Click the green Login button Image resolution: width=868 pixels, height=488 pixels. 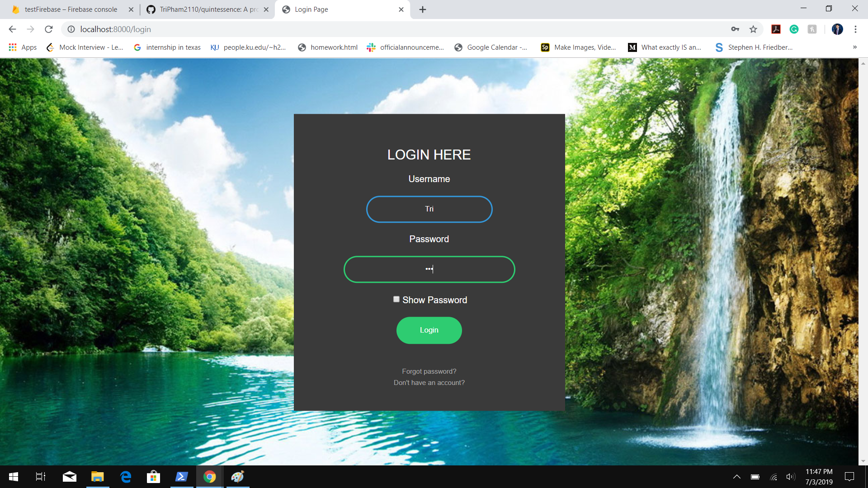click(429, 330)
